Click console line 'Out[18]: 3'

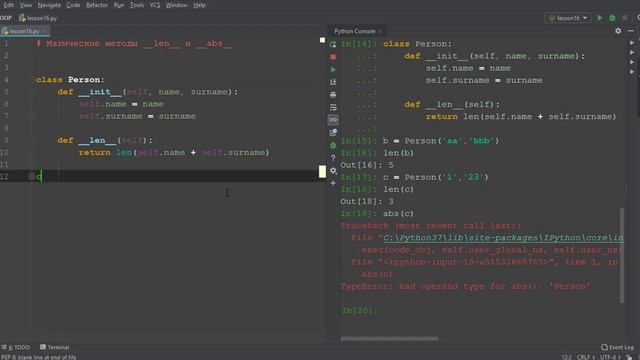point(367,201)
